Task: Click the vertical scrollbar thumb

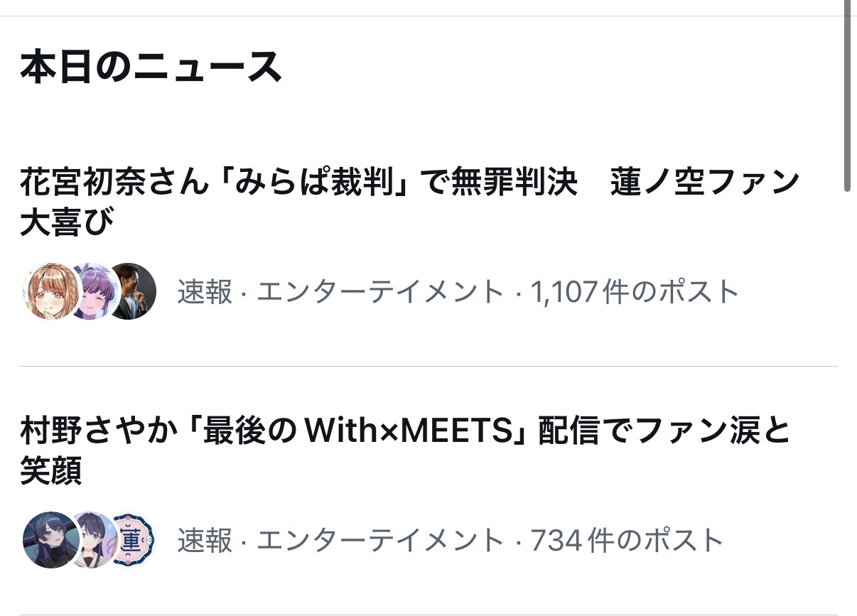Action: 846,96
